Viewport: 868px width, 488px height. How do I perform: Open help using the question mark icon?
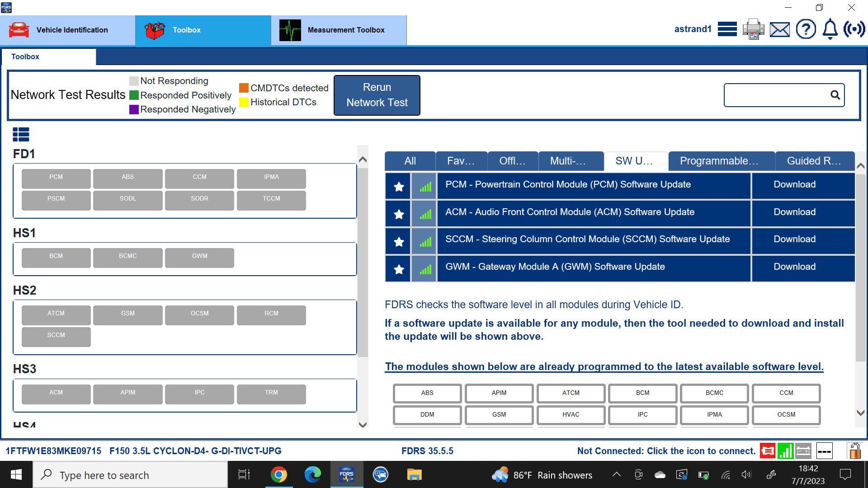(806, 29)
